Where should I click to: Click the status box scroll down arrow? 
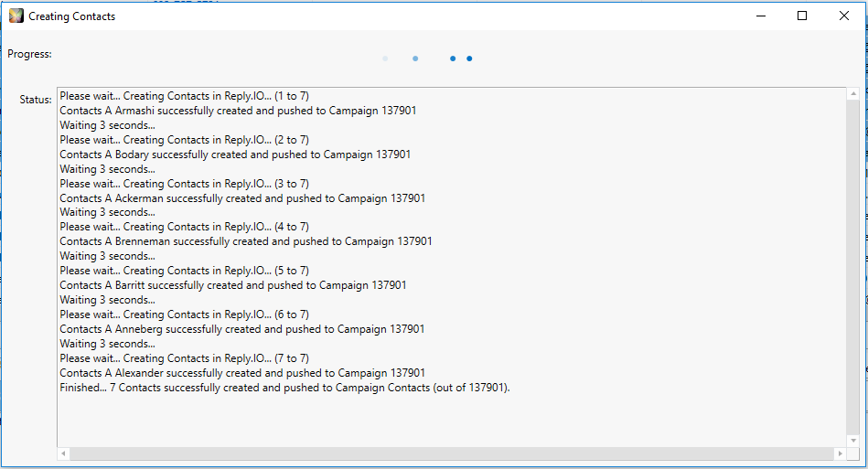853,441
